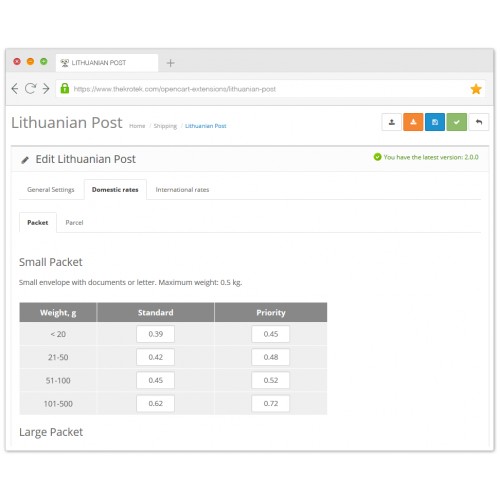Bookmark page with the star icon

click(x=476, y=89)
